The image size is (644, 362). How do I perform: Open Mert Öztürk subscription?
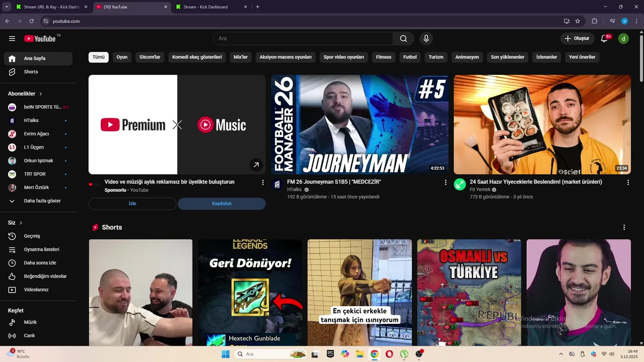pos(38,188)
